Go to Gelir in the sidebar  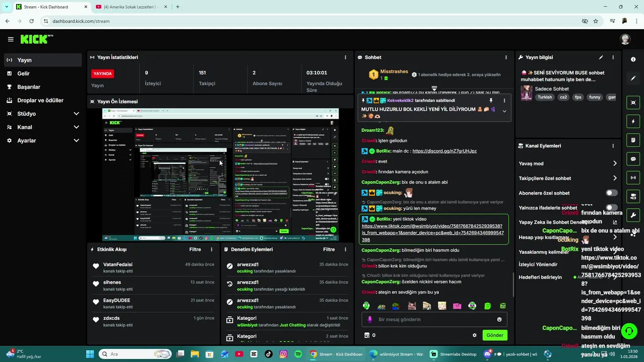pos(42,73)
